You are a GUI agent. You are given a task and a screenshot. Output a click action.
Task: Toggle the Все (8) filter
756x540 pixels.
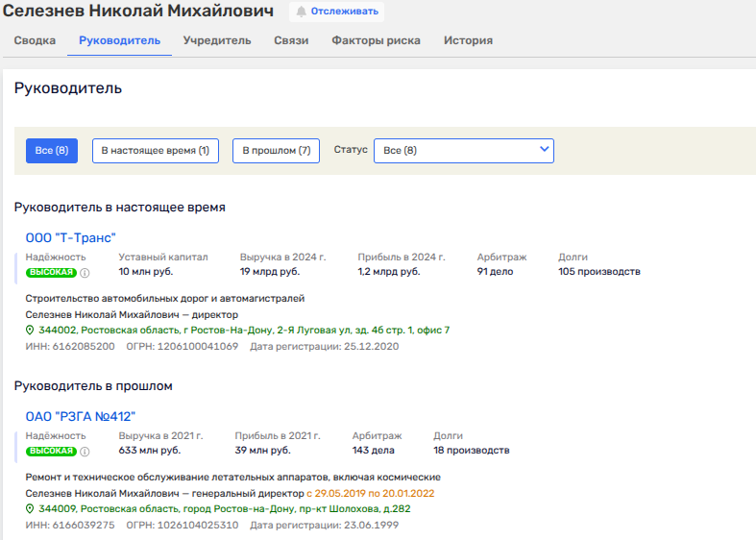(52, 151)
